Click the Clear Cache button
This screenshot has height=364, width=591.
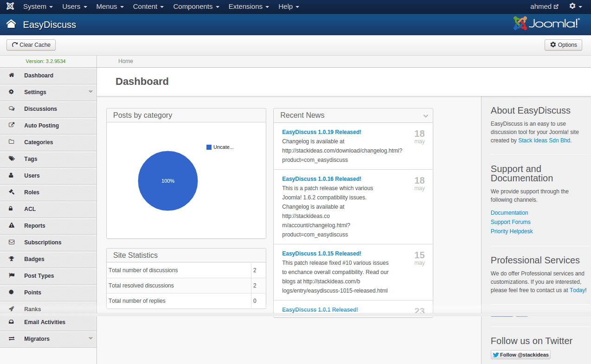(31, 45)
